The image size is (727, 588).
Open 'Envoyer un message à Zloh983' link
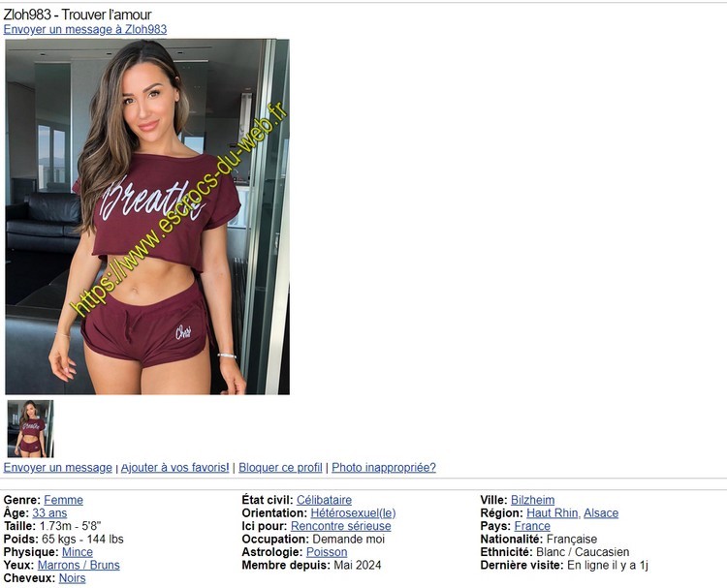[x=85, y=29]
